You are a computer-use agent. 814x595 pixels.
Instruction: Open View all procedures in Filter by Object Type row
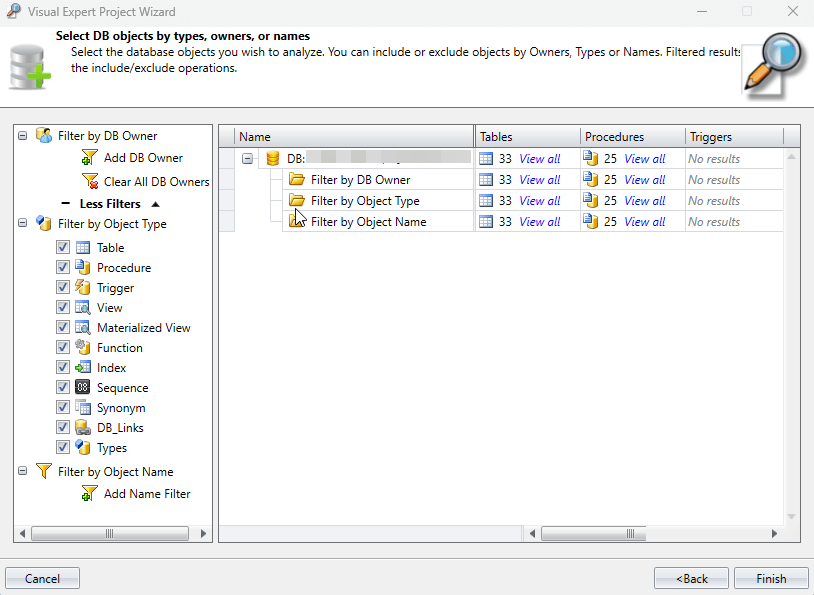tap(645, 201)
